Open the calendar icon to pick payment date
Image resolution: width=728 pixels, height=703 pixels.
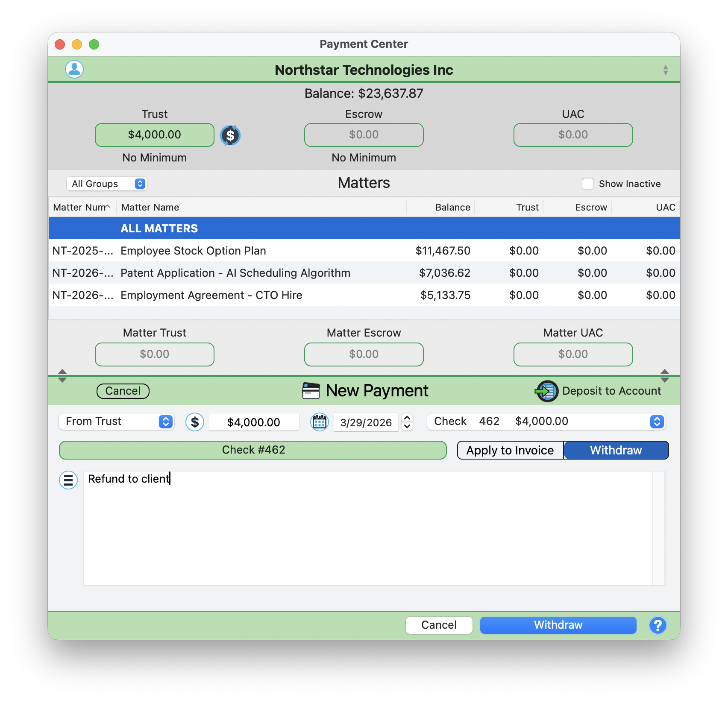tap(319, 422)
